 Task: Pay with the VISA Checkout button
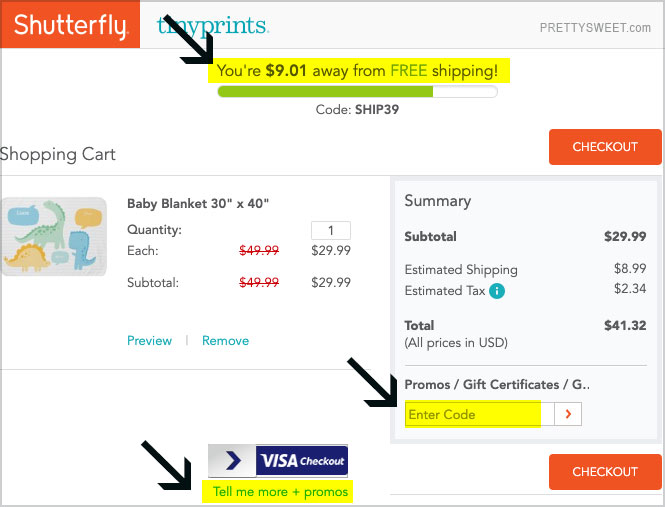(x=278, y=461)
